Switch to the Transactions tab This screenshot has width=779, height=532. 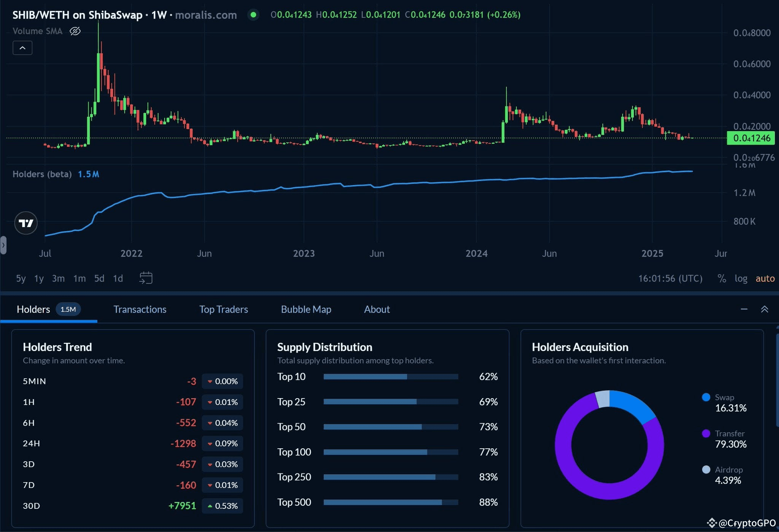(x=140, y=309)
